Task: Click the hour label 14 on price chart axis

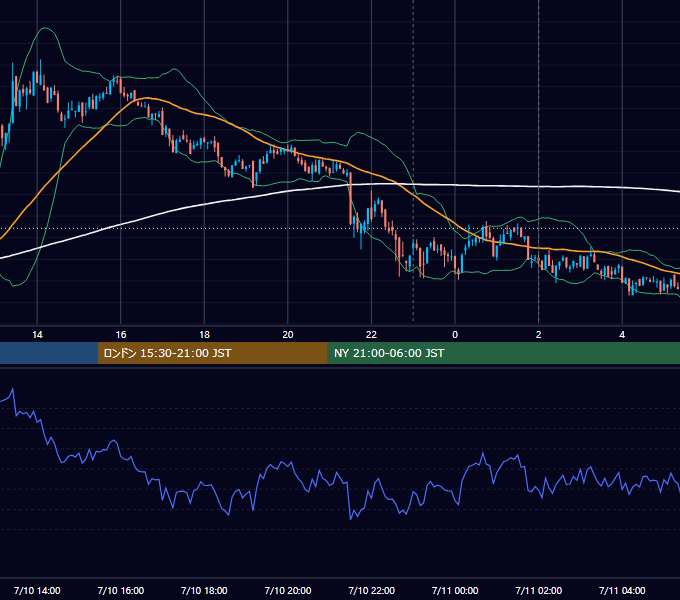Action: click(x=37, y=335)
